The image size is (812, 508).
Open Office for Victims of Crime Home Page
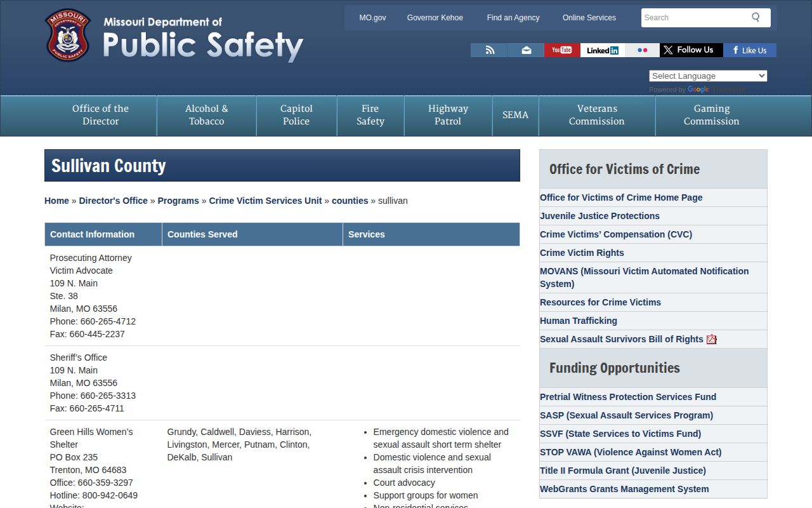pyautogui.click(x=621, y=197)
